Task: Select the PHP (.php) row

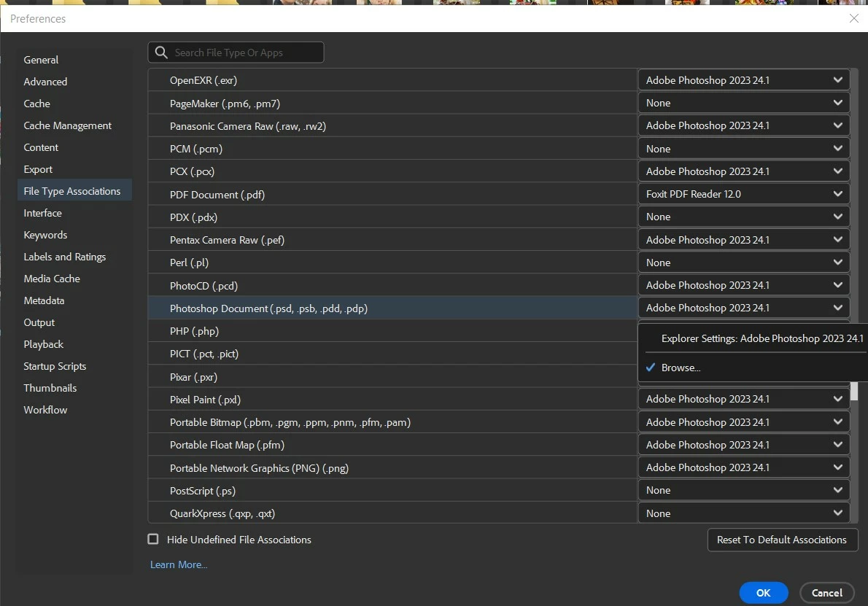Action: click(392, 331)
